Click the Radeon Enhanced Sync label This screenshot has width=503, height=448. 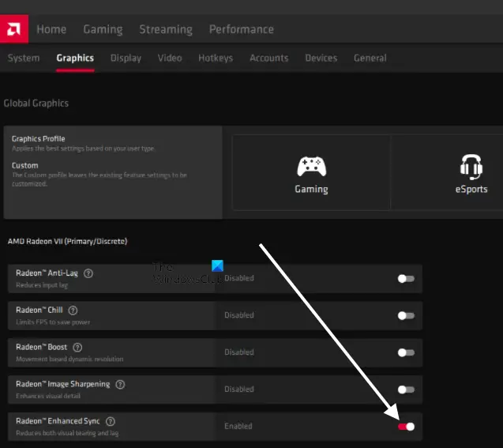pos(58,420)
